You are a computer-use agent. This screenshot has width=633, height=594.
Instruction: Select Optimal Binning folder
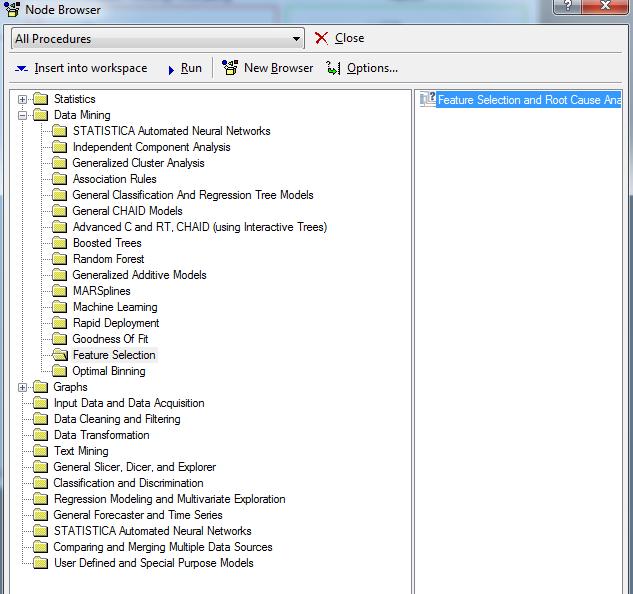coord(109,371)
